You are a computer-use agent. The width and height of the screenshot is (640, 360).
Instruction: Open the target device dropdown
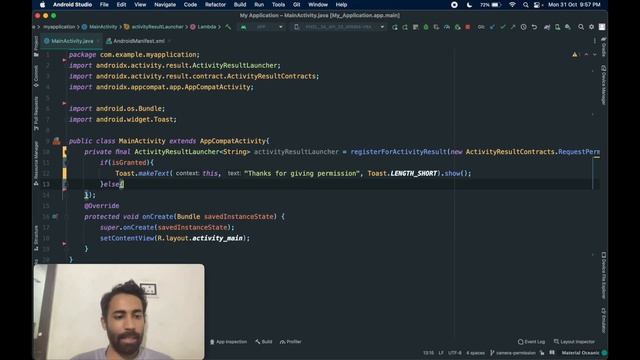(340, 27)
